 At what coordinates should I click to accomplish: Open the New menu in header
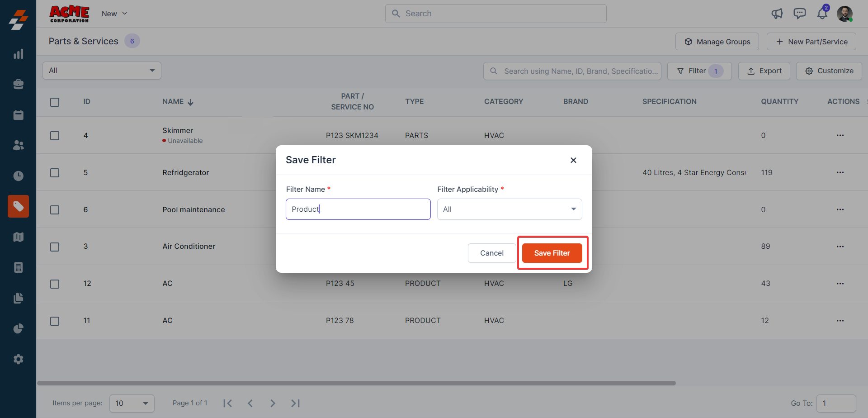point(114,14)
